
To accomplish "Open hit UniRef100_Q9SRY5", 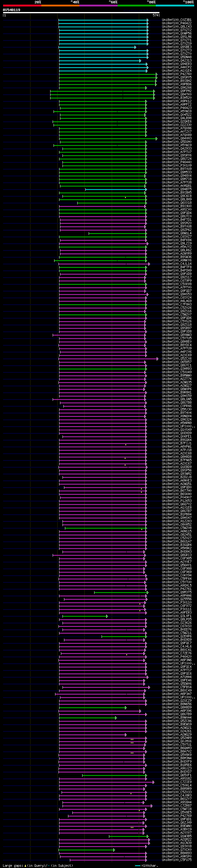I will click(x=177, y=78).
